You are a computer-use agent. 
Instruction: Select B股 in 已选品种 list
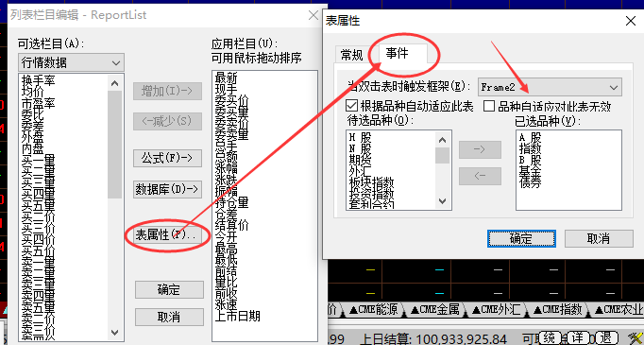[531, 160]
